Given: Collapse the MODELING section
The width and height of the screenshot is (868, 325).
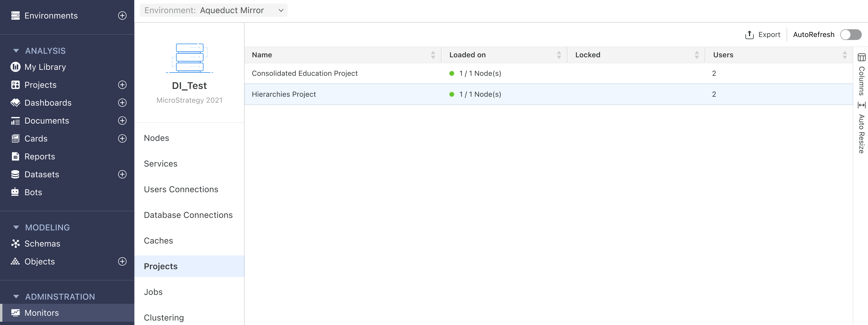Looking at the screenshot, I should click(16, 227).
